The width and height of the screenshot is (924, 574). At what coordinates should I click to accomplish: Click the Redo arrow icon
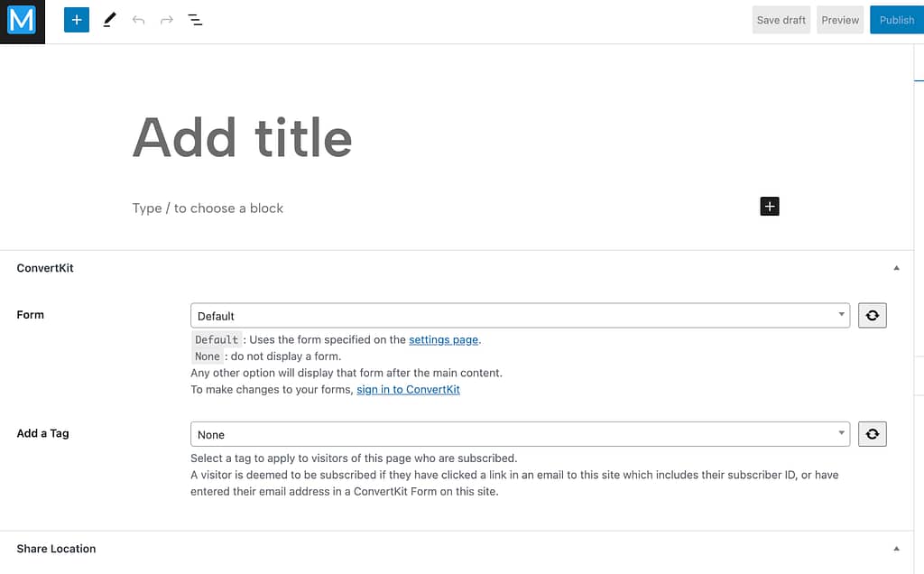[x=167, y=20]
